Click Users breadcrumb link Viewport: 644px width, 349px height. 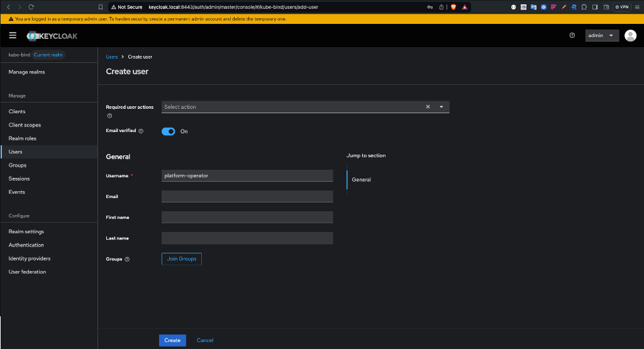(112, 57)
